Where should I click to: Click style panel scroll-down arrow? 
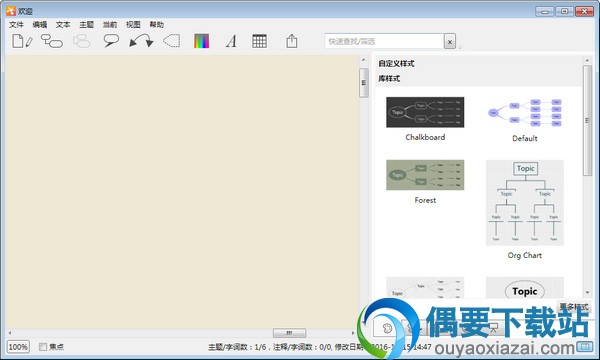click(x=587, y=293)
